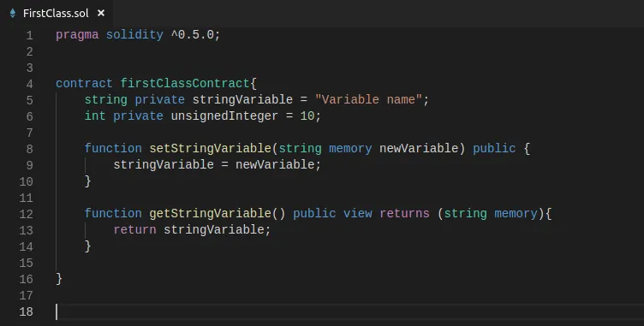Click 'newVariable;' on line 9
644x326 pixels.
tap(278, 164)
